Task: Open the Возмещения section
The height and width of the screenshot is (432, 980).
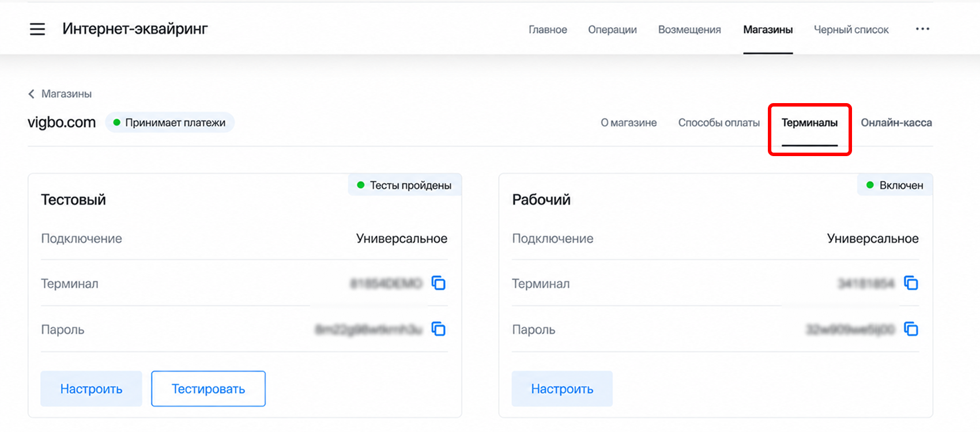Action: click(x=689, y=29)
